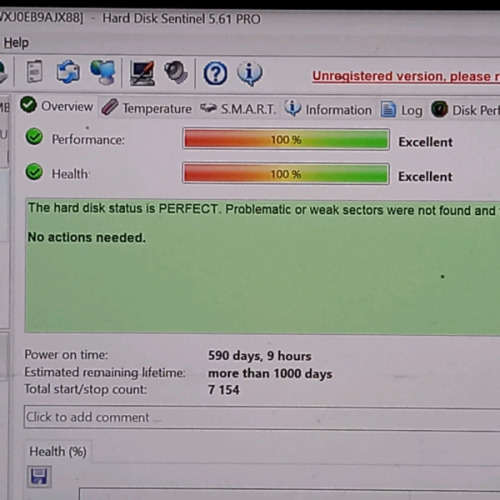The image size is (500, 500).
Task: Click the Unregistered version red link
Action: tap(406, 76)
